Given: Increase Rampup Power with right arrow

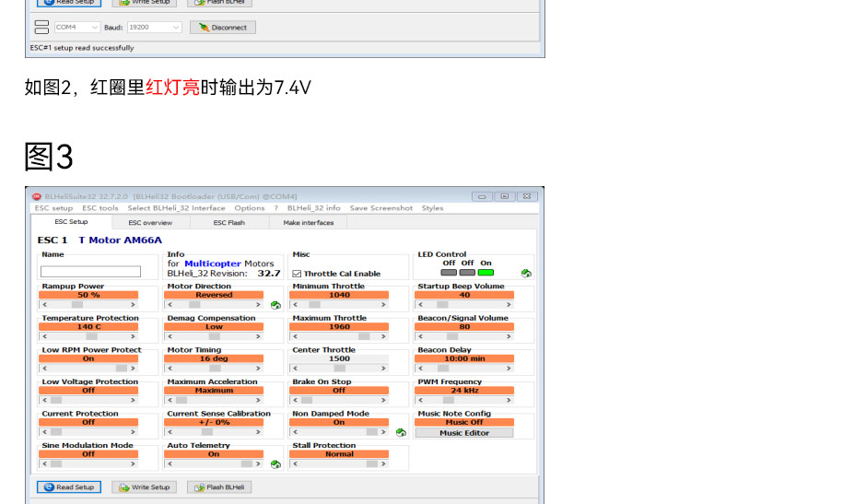Looking at the screenshot, I should 133,304.
